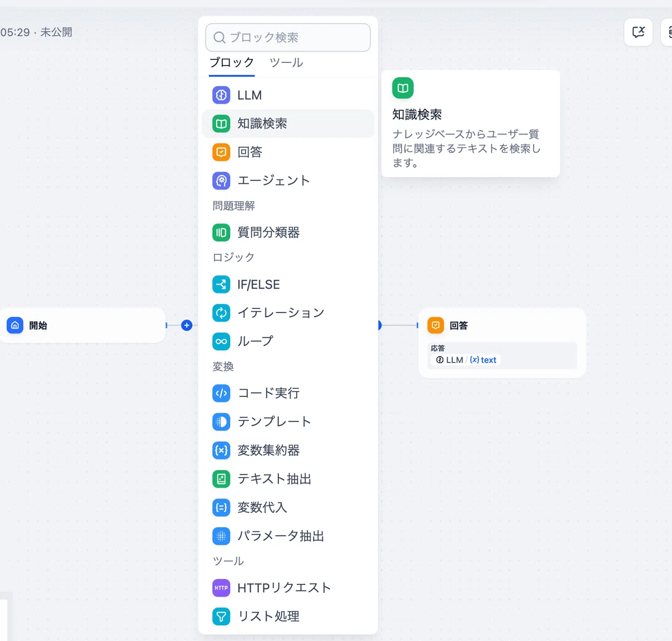Click the テキスト抽出 document icon

tap(221, 479)
